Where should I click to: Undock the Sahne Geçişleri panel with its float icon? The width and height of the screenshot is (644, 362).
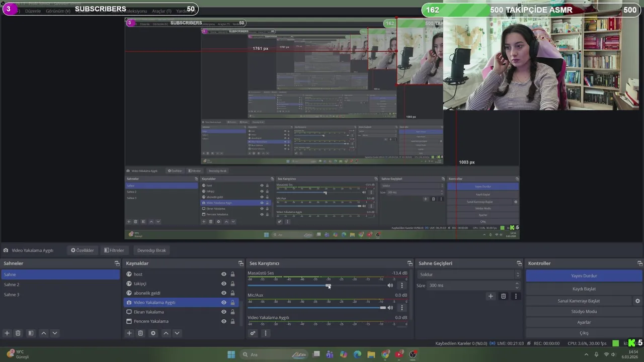click(x=519, y=263)
